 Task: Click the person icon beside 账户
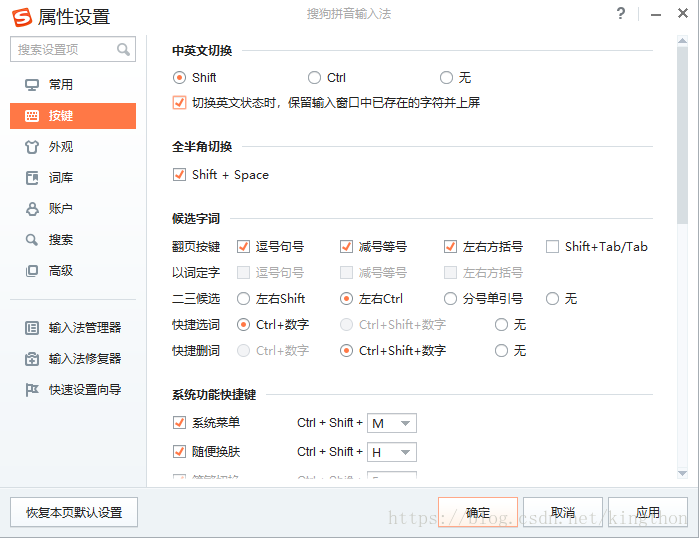point(32,209)
